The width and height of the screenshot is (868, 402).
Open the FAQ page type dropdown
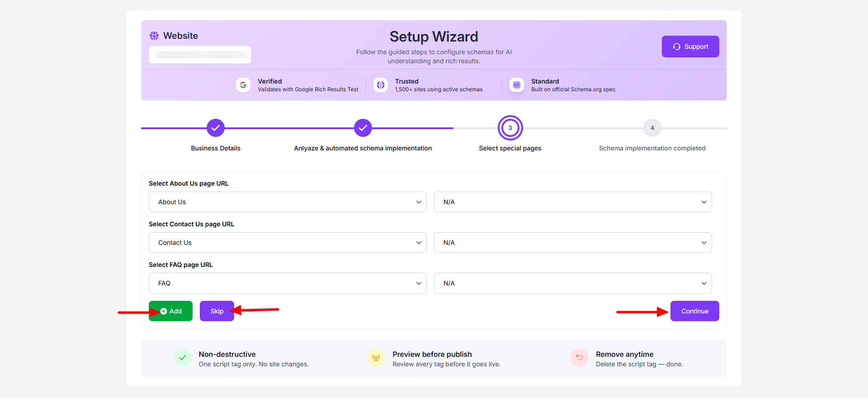[288, 283]
